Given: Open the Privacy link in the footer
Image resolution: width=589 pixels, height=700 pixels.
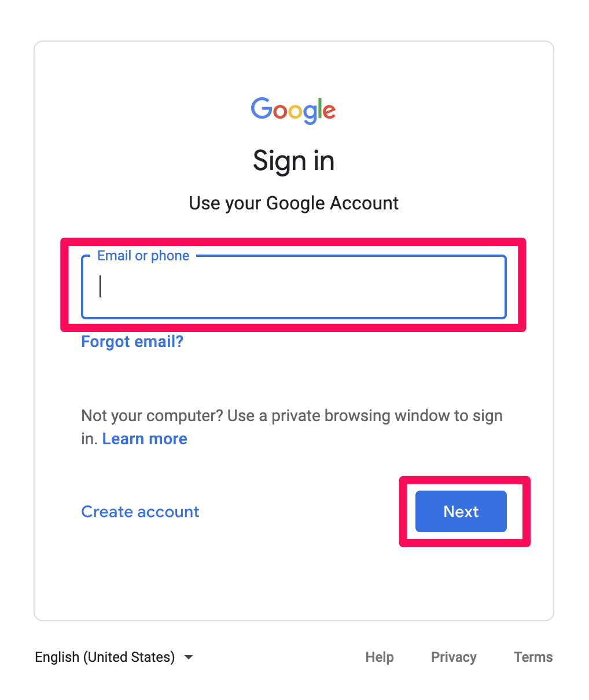Looking at the screenshot, I should coord(454,657).
